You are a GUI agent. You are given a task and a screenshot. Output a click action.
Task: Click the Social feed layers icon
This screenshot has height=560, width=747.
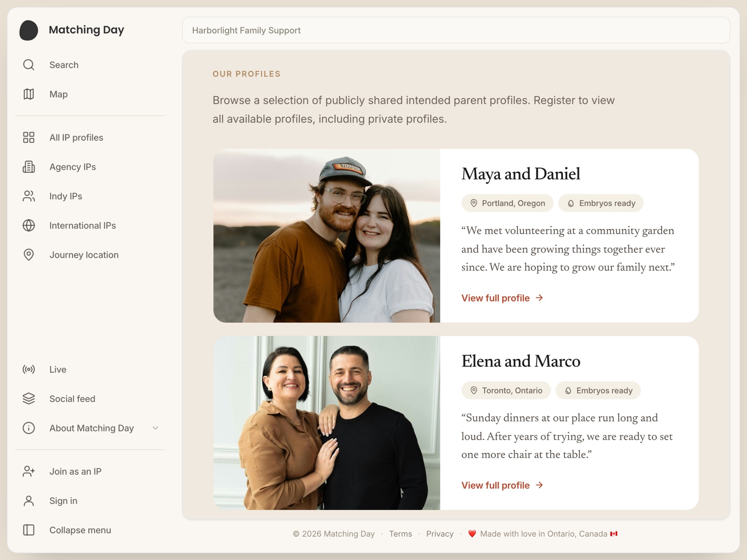(28, 399)
